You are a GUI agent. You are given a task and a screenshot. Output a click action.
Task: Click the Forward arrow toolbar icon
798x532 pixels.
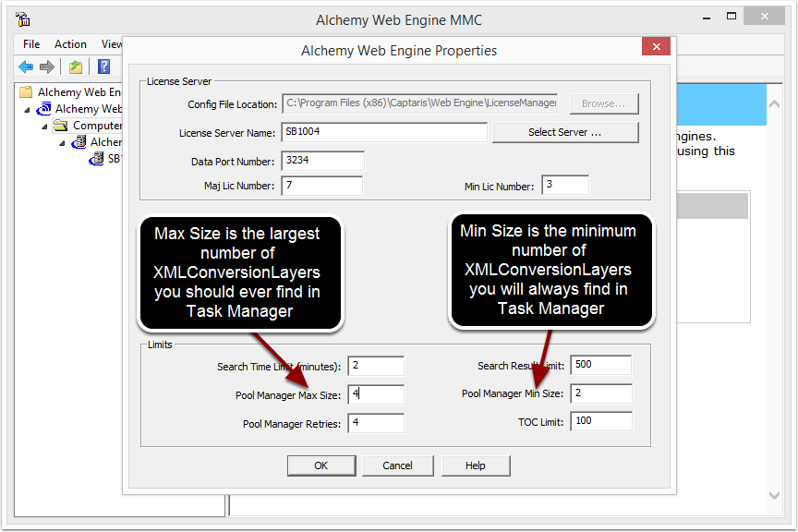(x=47, y=66)
